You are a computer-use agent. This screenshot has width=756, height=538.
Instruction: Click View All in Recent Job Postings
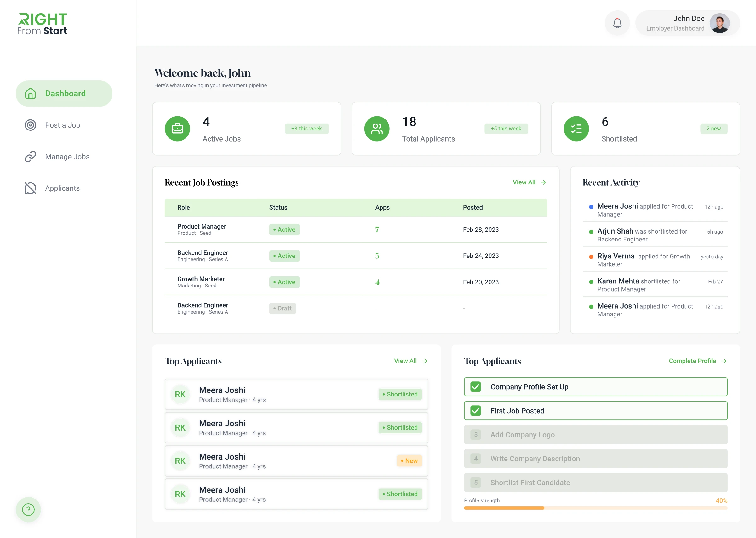524,182
